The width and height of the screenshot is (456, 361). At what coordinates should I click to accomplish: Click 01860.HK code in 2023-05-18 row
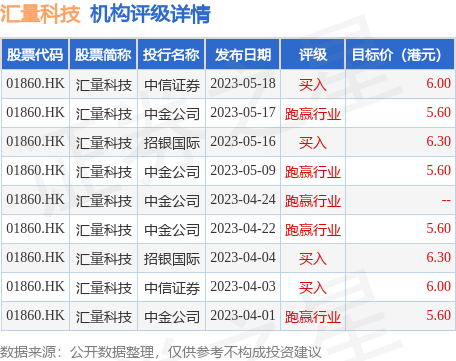coord(35,83)
